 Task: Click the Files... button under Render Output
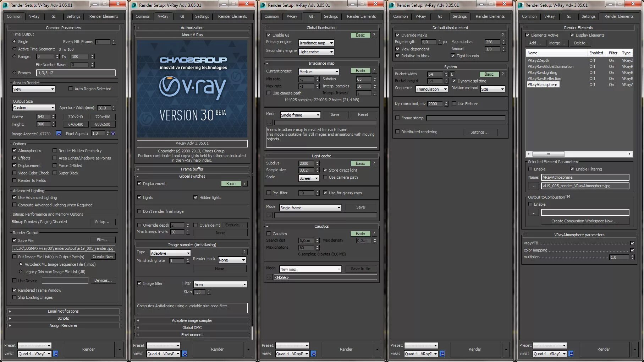(103, 240)
